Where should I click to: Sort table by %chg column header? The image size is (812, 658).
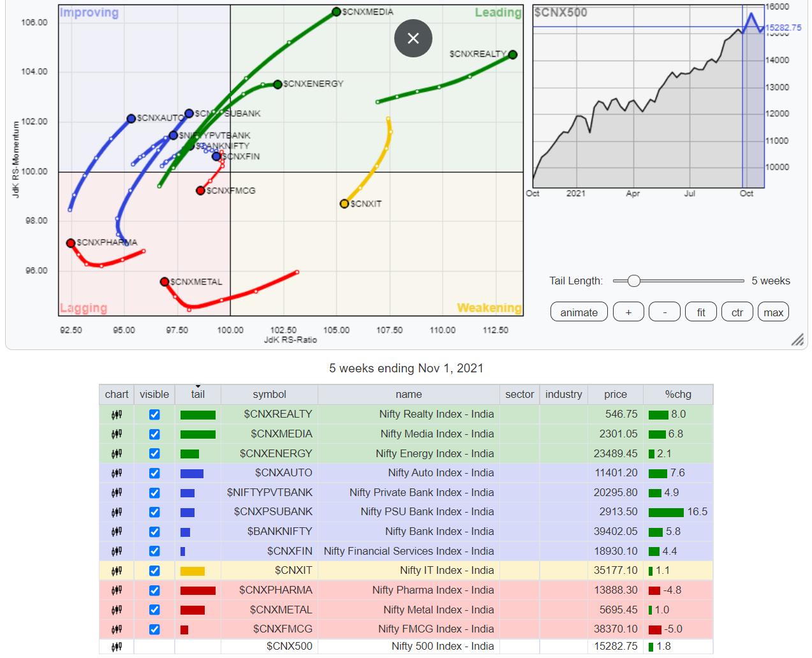[677, 394]
